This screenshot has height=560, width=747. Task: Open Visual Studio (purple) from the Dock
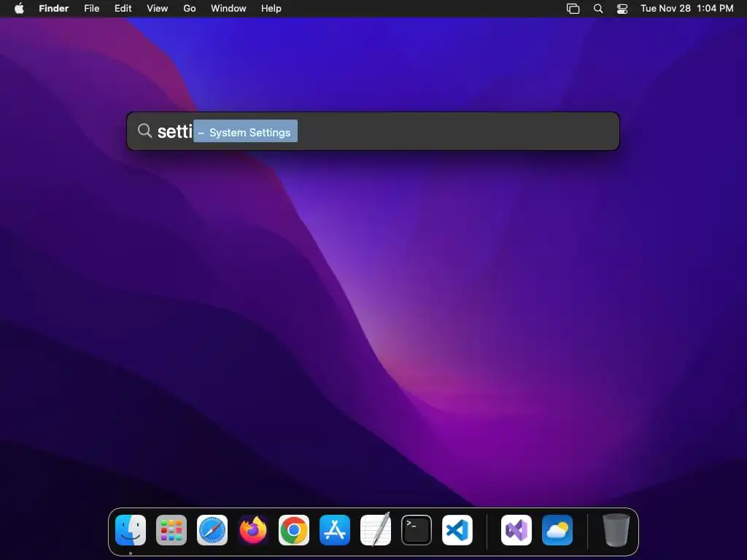coord(516,530)
